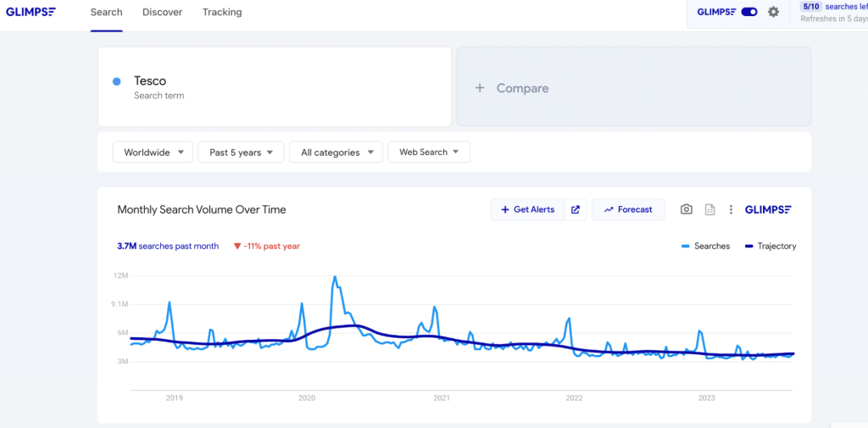The height and width of the screenshot is (428, 868).
Task: Click the Glimpse logo in top-left corner
Action: tap(31, 12)
